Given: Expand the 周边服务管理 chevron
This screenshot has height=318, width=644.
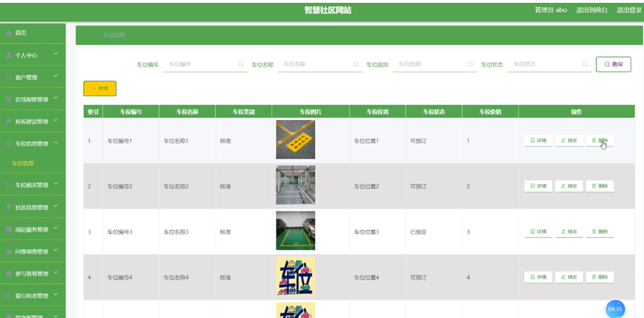Looking at the screenshot, I should 56,229.
